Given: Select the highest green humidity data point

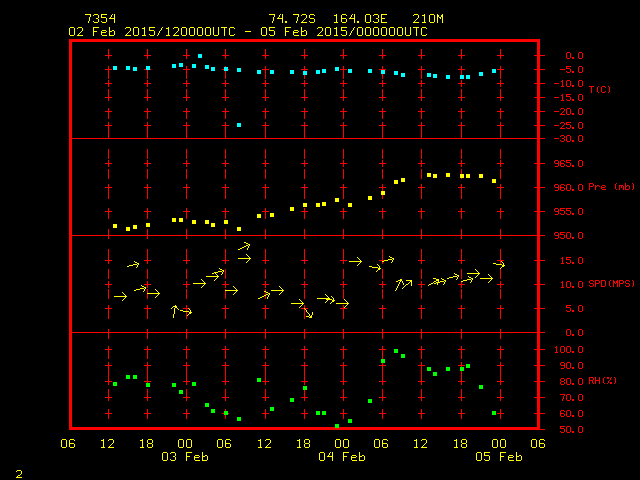Looking at the screenshot, I should click(x=396, y=351).
